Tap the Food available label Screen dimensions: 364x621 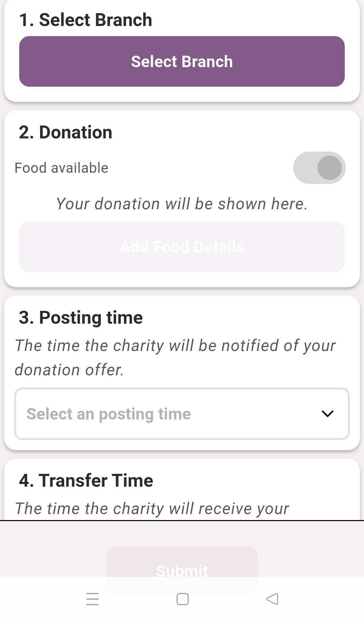point(61,168)
